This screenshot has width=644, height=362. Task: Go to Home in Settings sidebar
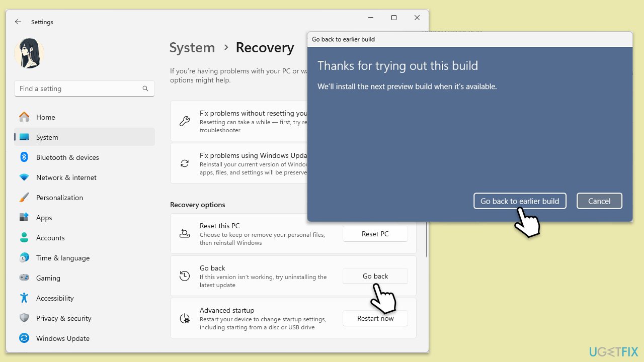[45, 117]
